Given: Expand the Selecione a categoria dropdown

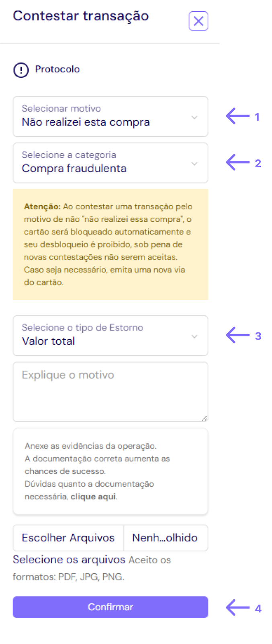Looking at the screenshot, I should click(110, 163).
